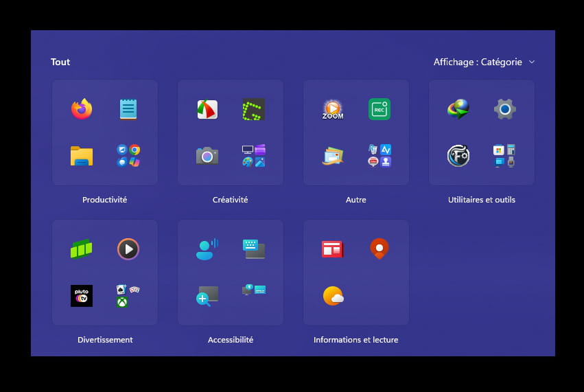
Task: Open Windows Settings gear
Action: 504,109
